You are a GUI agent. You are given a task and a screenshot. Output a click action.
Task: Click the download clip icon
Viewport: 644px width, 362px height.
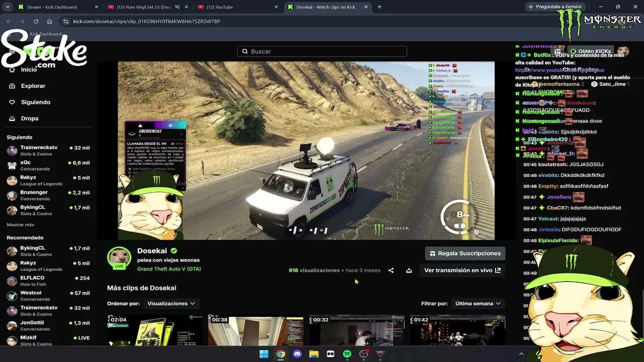(409, 270)
